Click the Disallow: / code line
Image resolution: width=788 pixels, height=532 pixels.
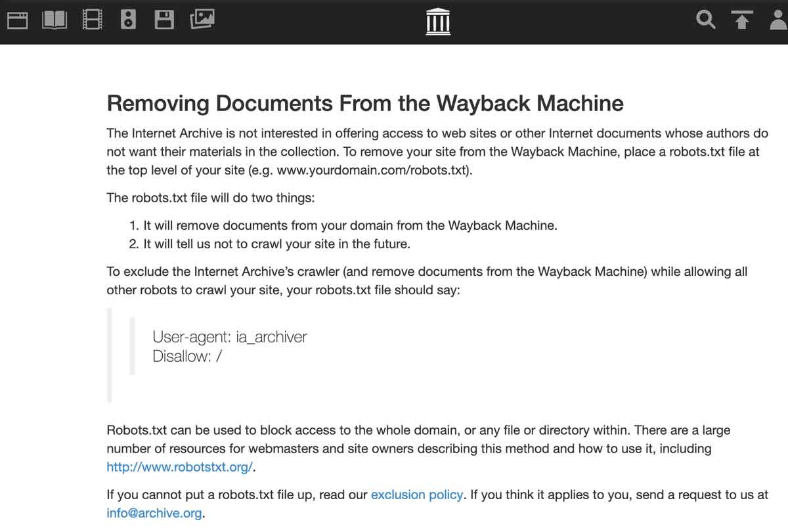point(187,357)
